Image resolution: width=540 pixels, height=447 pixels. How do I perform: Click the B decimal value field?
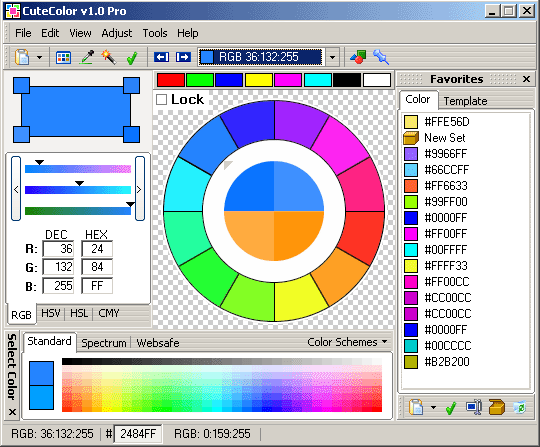pyautogui.click(x=58, y=285)
